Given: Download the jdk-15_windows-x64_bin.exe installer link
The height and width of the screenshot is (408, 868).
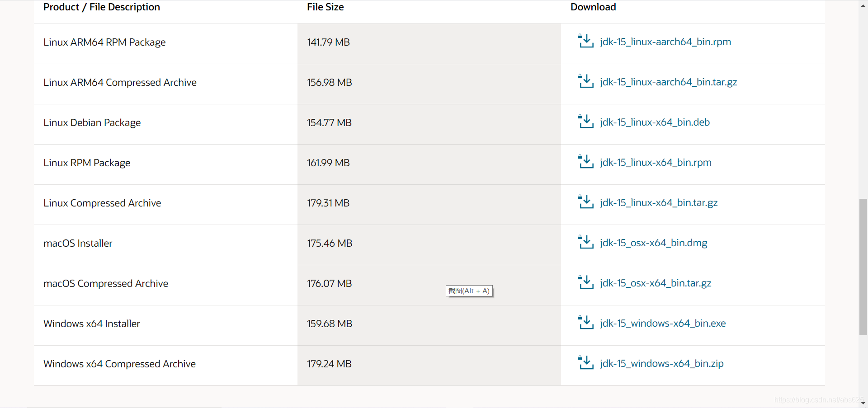Looking at the screenshot, I should [663, 323].
